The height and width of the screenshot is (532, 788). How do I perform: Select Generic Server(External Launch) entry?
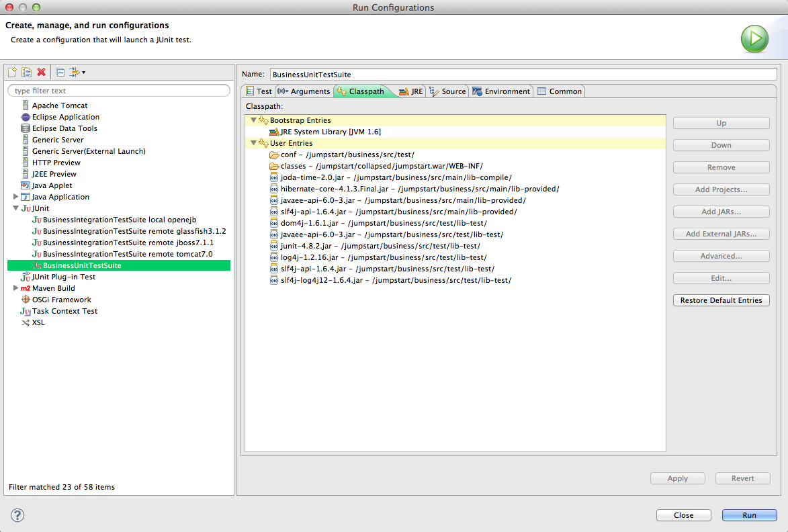click(x=89, y=151)
